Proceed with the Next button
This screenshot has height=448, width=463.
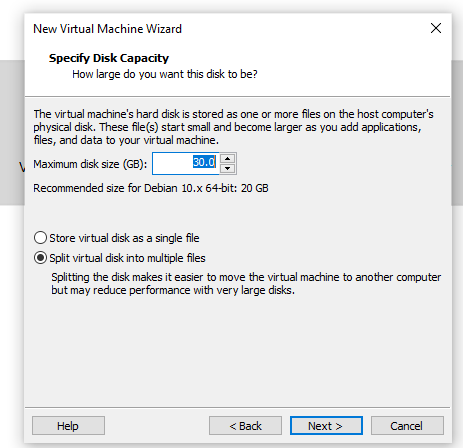(x=326, y=426)
